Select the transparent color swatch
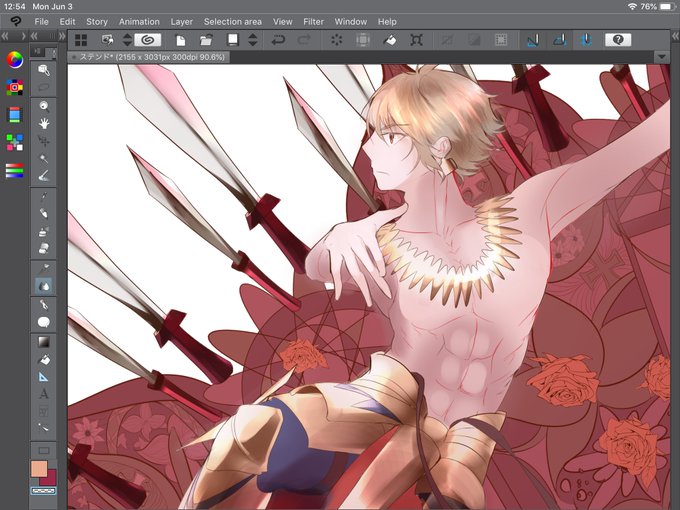 pyautogui.click(x=43, y=491)
